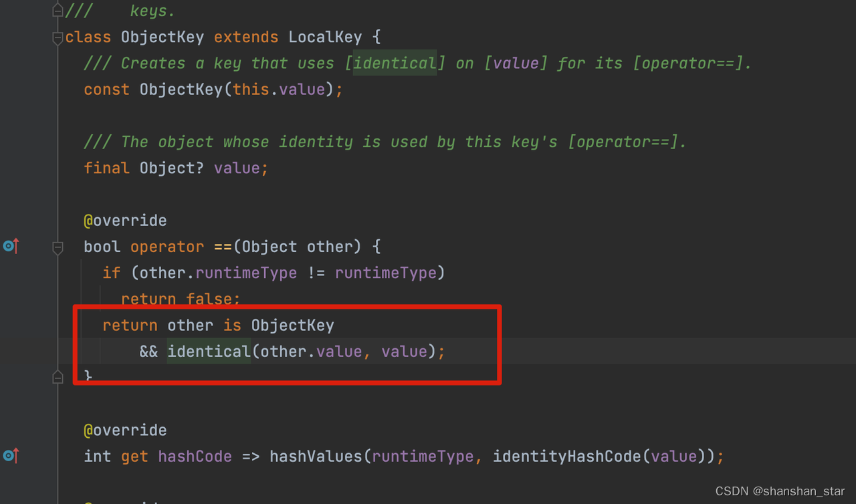Click the 'int' return type
This screenshot has width=856, height=504.
pyautogui.click(x=98, y=457)
